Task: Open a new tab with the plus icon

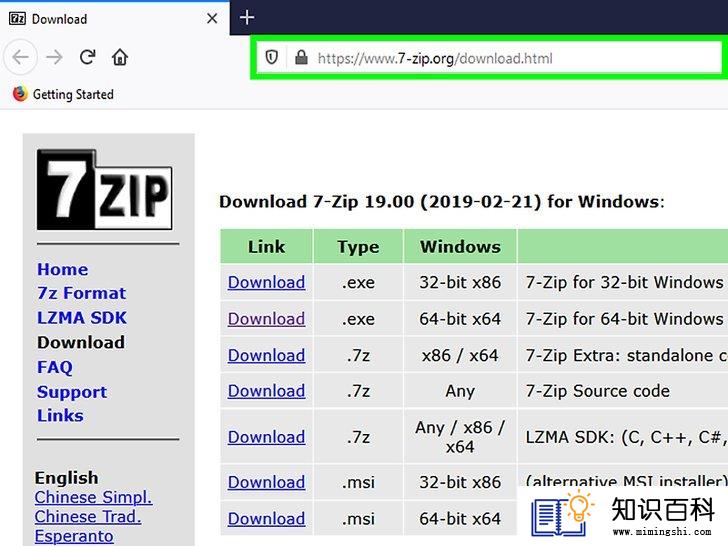Action: 247,18
